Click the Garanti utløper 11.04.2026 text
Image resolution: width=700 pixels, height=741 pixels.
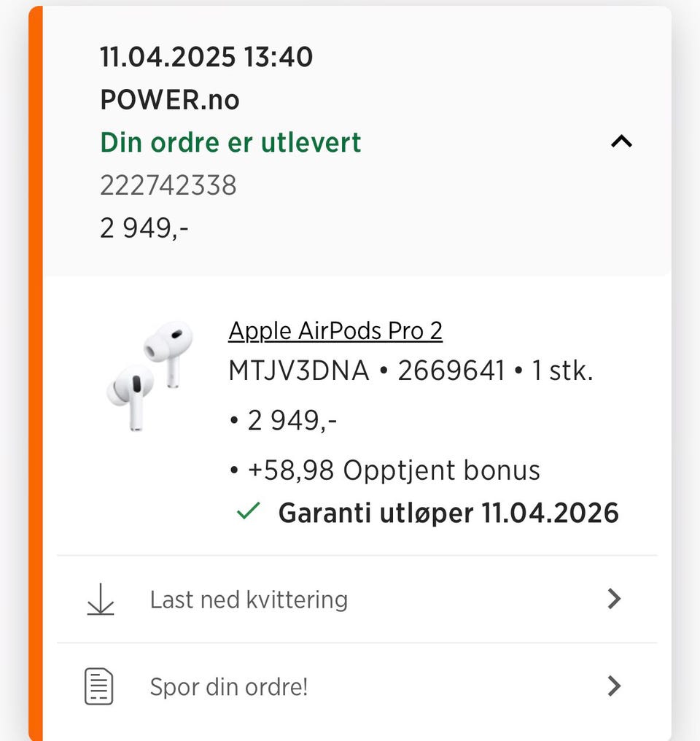point(448,513)
